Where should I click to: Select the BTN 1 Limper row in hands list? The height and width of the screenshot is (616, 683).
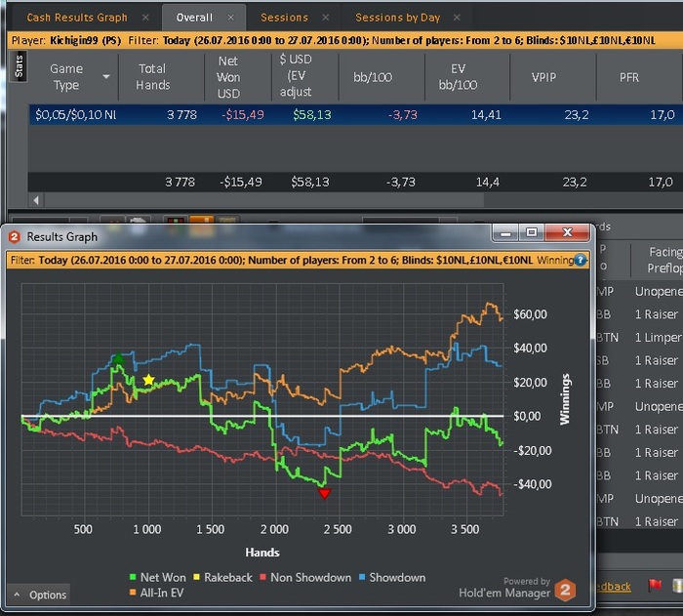click(x=639, y=338)
